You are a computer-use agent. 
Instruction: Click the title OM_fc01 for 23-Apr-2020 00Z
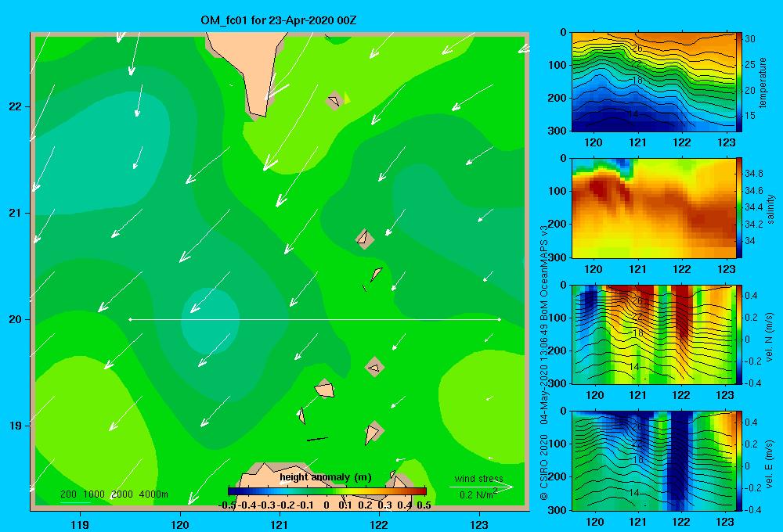(x=279, y=20)
